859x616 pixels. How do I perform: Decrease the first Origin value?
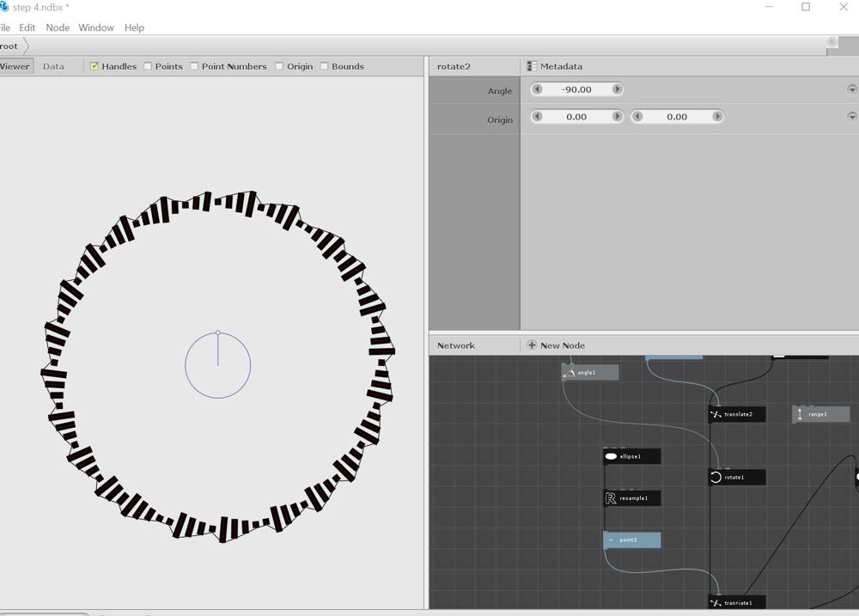click(x=538, y=116)
